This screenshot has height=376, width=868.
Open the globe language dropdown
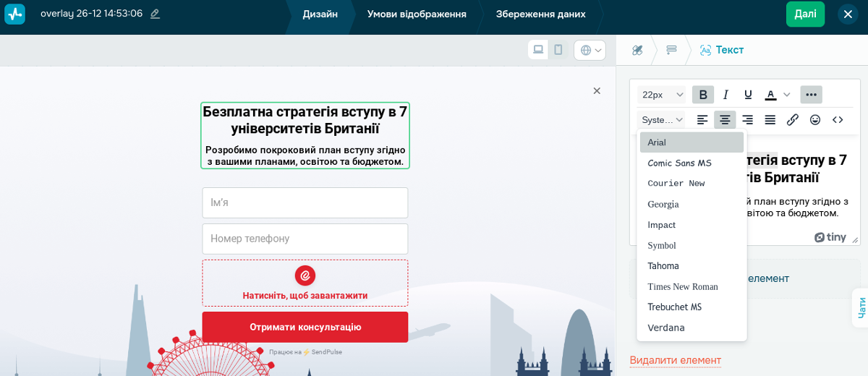(590, 50)
